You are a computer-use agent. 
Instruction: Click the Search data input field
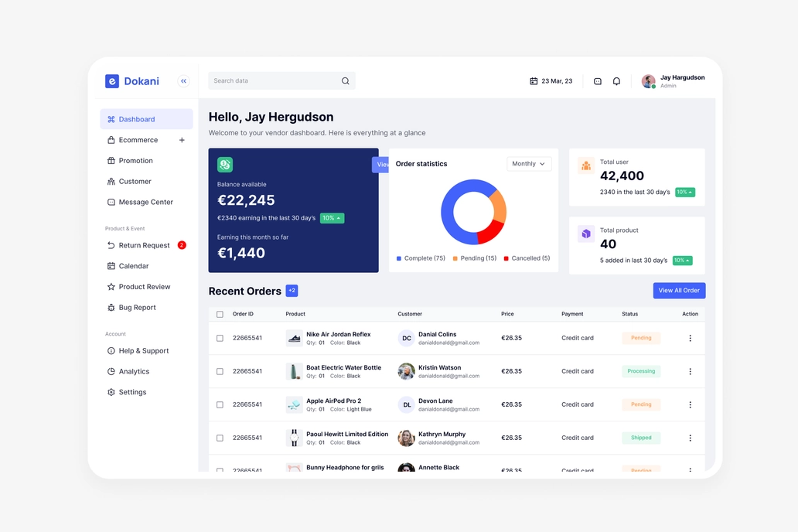click(282, 81)
